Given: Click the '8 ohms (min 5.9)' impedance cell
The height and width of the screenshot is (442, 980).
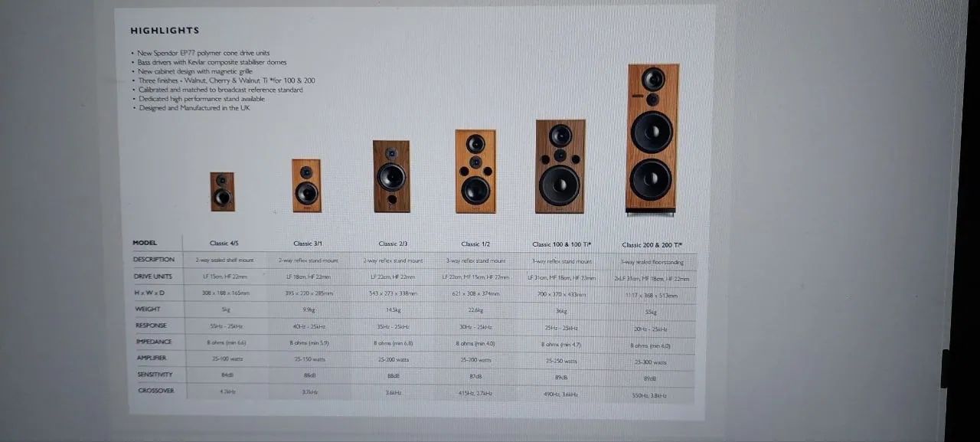Looking at the screenshot, I should [x=308, y=342].
